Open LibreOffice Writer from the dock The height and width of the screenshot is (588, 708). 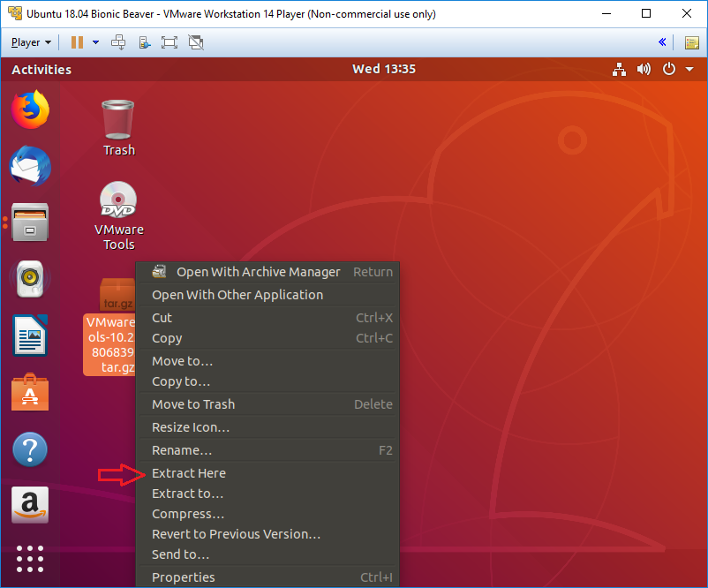30,335
